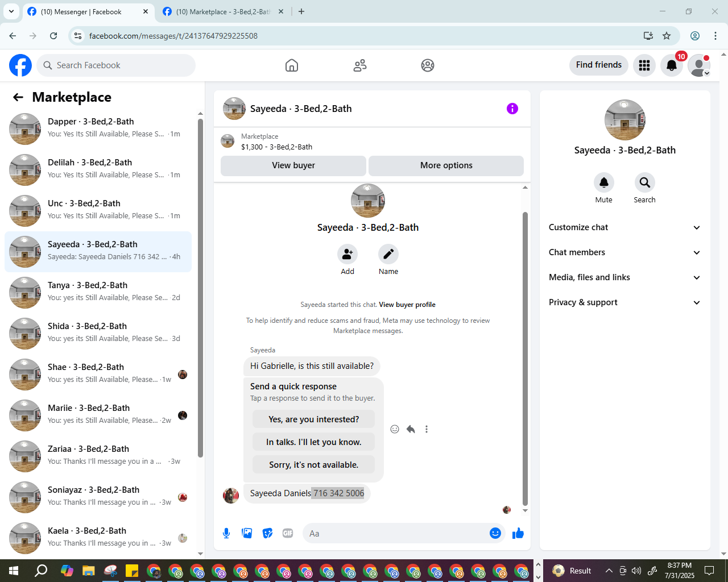Send a thumbs-up like
Image resolution: width=728 pixels, height=582 pixels.
(518, 533)
